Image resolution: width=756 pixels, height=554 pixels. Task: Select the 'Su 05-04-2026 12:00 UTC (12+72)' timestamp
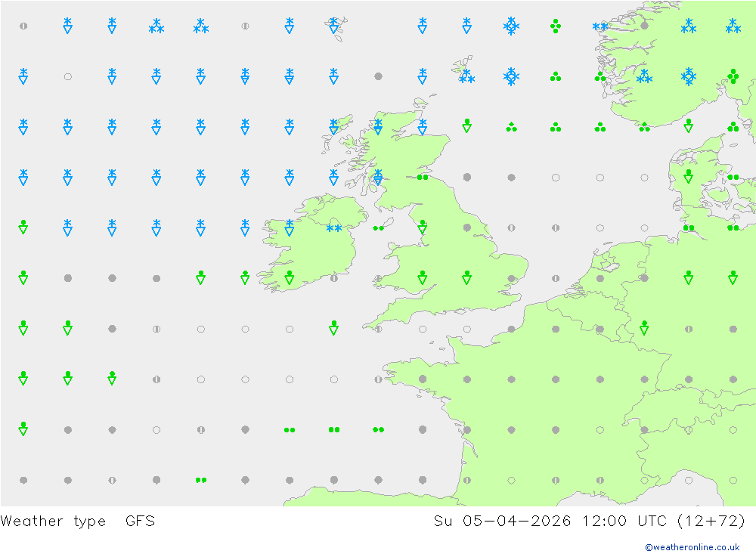tap(589, 522)
